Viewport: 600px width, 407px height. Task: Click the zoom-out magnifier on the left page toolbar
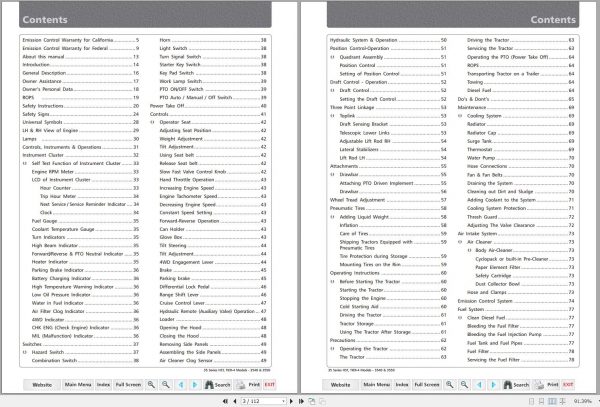166,384
